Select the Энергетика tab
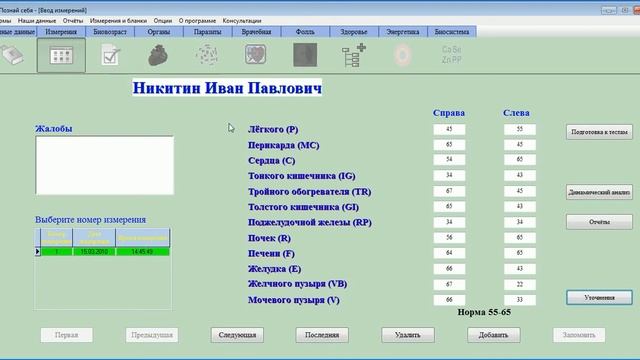This screenshot has height=360, width=640. click(x=403, y=31)
